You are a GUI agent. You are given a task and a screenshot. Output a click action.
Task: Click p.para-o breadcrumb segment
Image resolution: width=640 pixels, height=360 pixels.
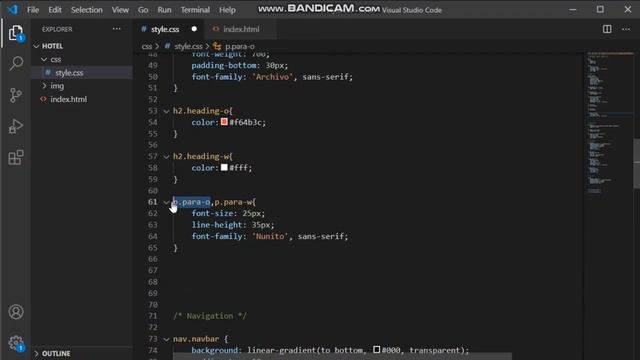pyautogui.click(x=240, y=47)
